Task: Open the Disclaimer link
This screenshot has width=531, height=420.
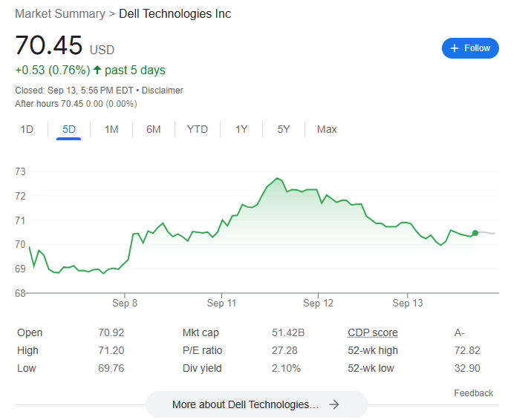Action: pyautogui.click(x=162, y=91)
